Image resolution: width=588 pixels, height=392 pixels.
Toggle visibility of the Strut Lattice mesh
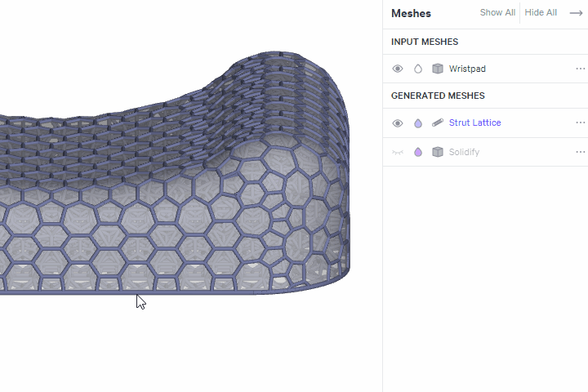(398, 123)
